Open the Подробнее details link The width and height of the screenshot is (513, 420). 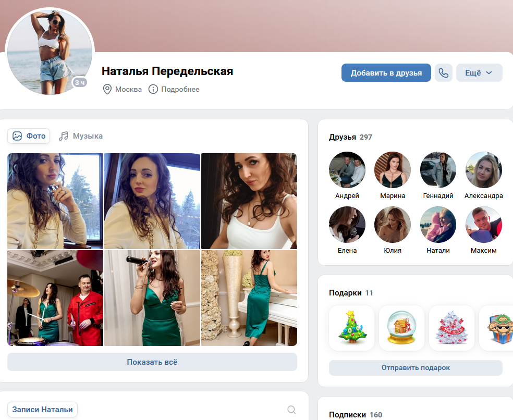tap(180, 89)
